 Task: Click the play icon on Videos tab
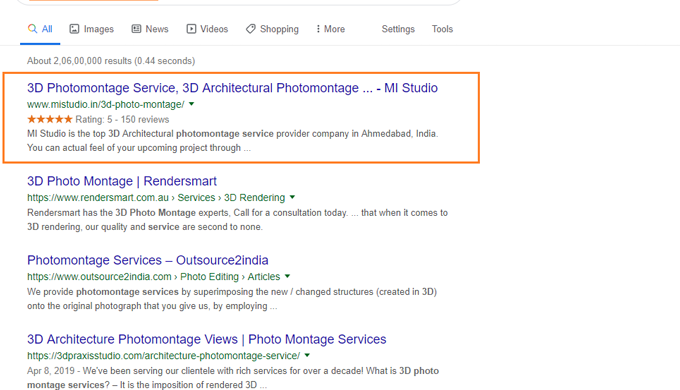(191, 29)
